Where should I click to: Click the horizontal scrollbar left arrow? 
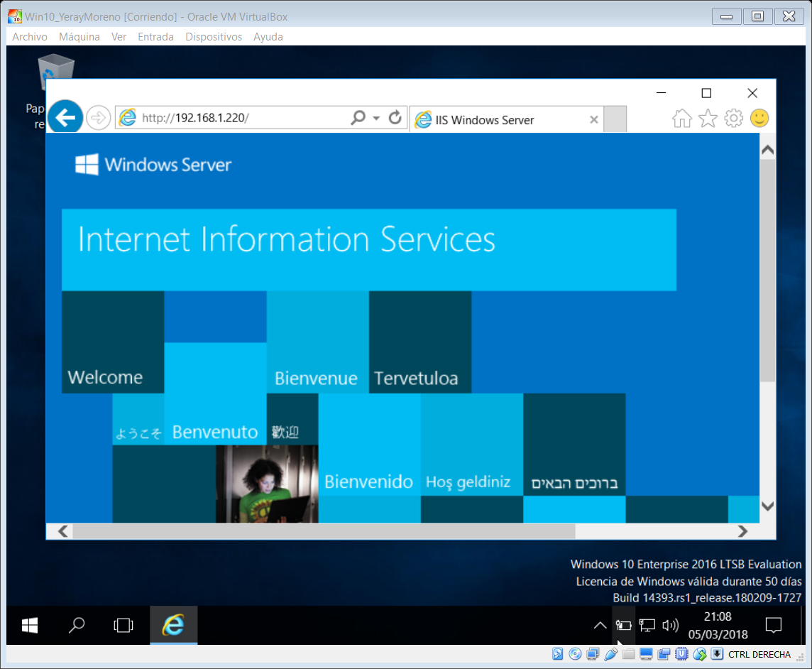[62, 531]
